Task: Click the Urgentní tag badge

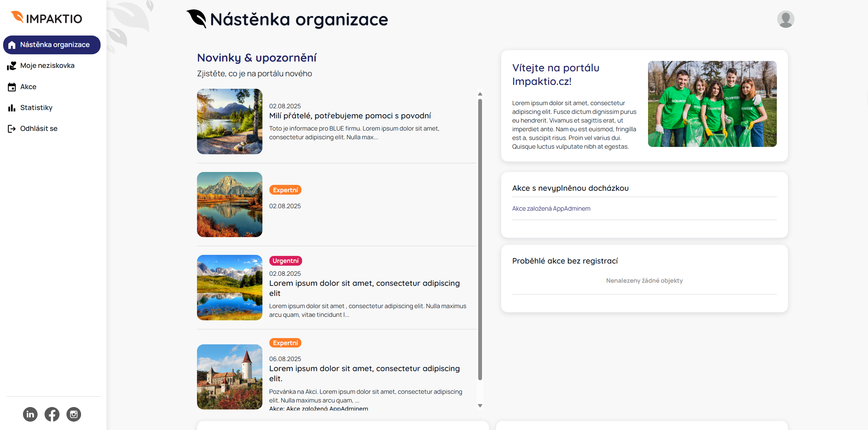Action: point(285,261)
